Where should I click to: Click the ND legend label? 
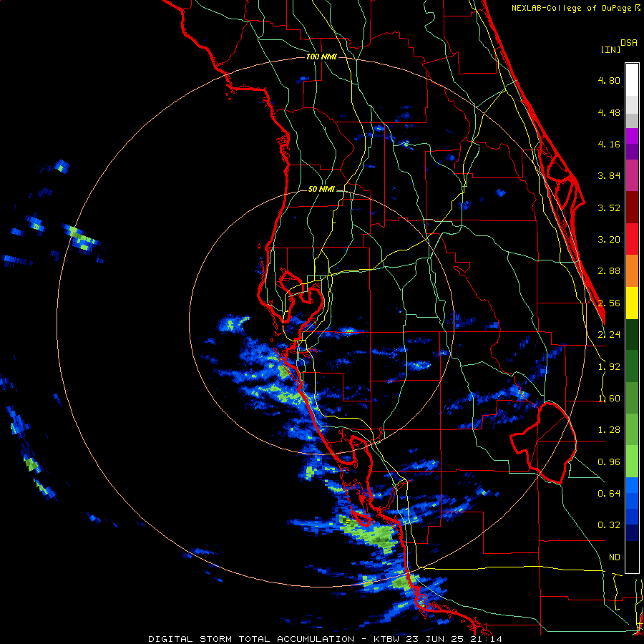click(615, 557)
